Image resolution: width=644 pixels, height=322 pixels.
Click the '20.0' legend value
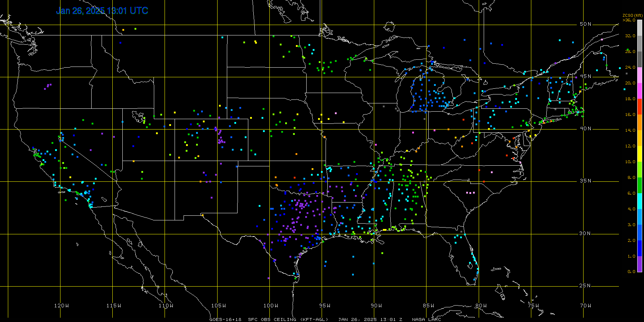630,83
